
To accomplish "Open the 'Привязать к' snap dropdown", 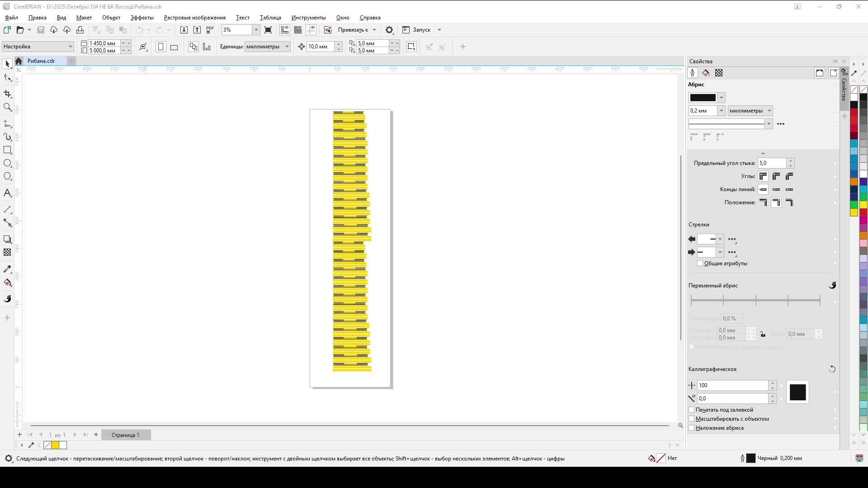I will coord(374,29).
